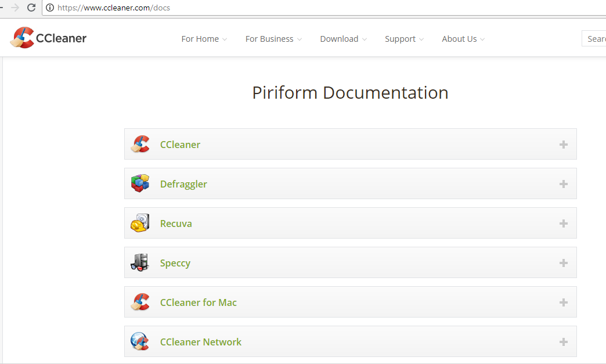Expand the Defraggler section plus sign
The width and height of the screenshot is (606, 364).
pos(564,184)
